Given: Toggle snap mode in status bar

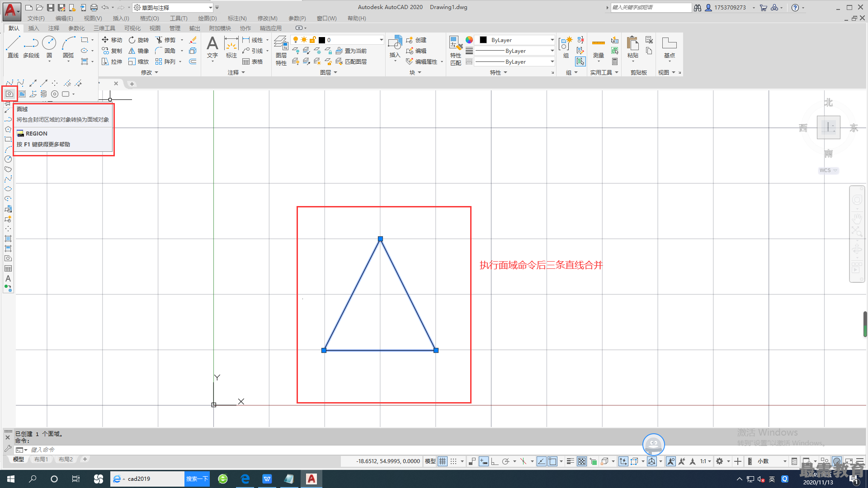Looking at the screenshot, I should point(453,461).
